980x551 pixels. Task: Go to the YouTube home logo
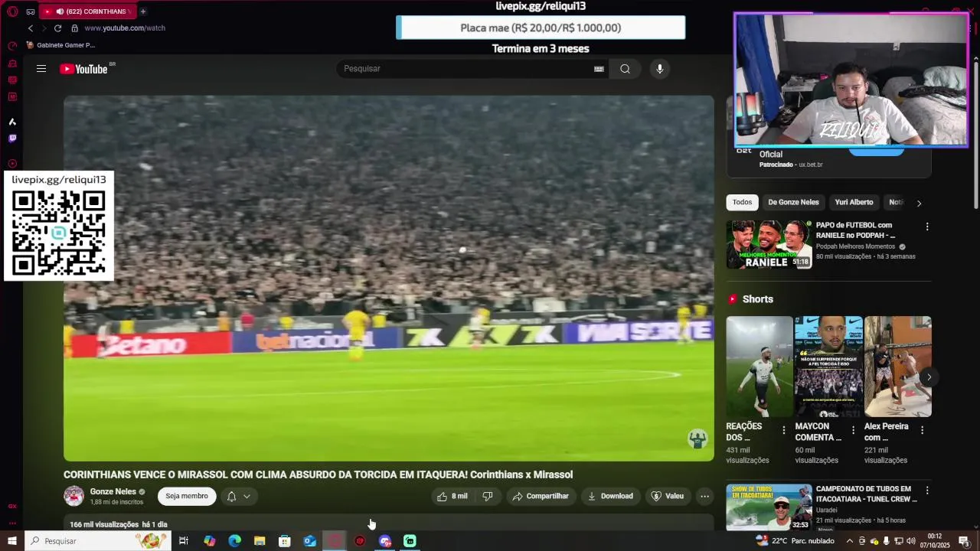click(84, 69)
